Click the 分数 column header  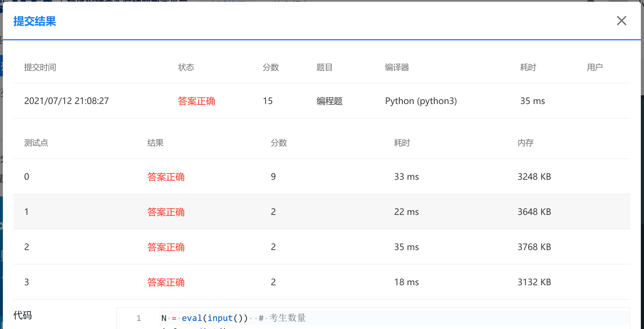[x=271, y=67]
